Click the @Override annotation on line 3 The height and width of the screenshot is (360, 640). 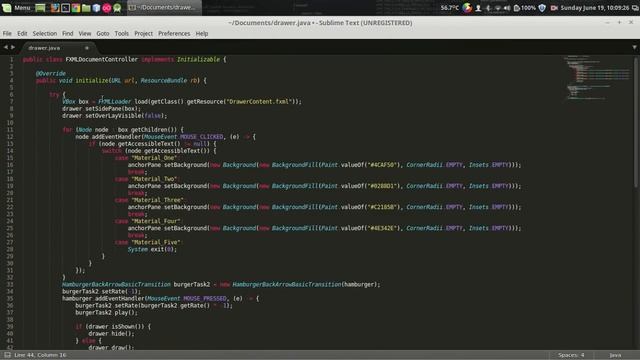pos(51,73)
